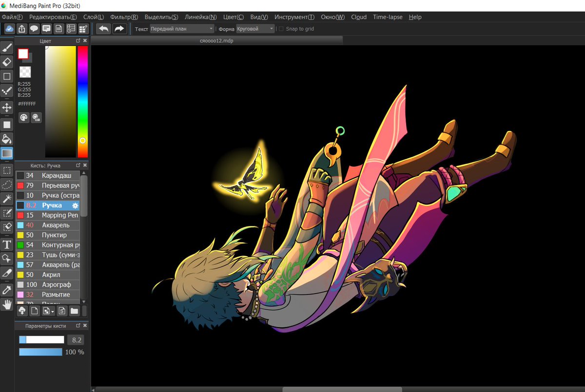
Task: Select the transparent color swatch
Action: coord(25,73)
